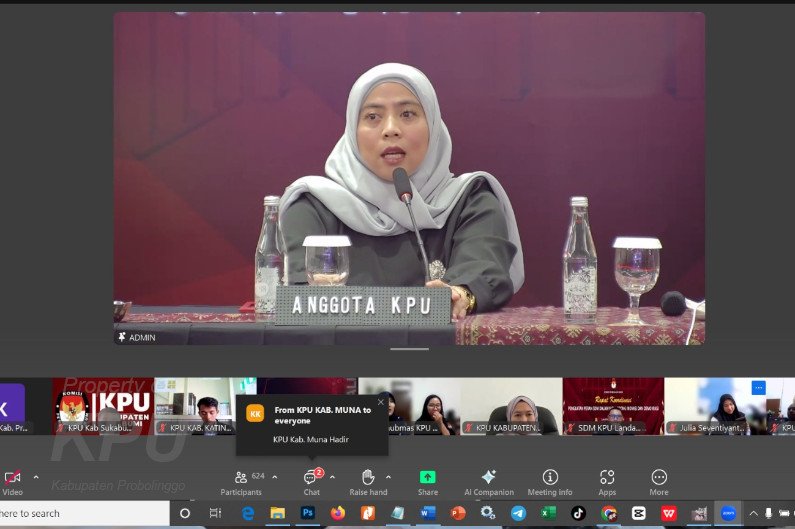Expand the Raise hand options arrow

click(x=389, y=477)
